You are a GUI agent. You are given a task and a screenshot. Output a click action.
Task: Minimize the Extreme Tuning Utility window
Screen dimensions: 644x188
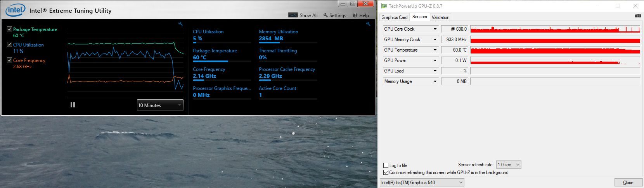pyautogui.click(x=343, y=4)
